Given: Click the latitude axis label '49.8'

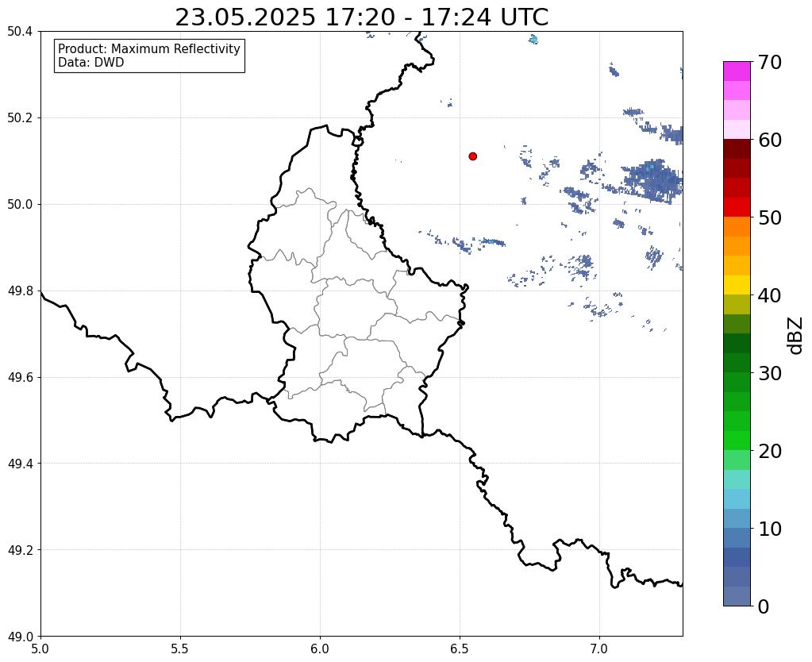Looking at the screenshot, I should coord(20,291).
